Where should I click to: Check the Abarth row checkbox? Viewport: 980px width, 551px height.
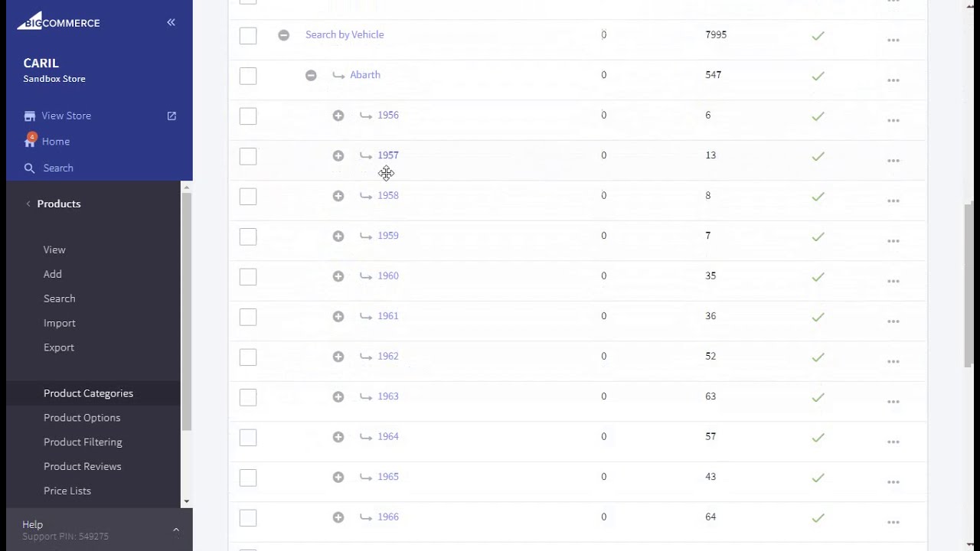tap(248, 76)
